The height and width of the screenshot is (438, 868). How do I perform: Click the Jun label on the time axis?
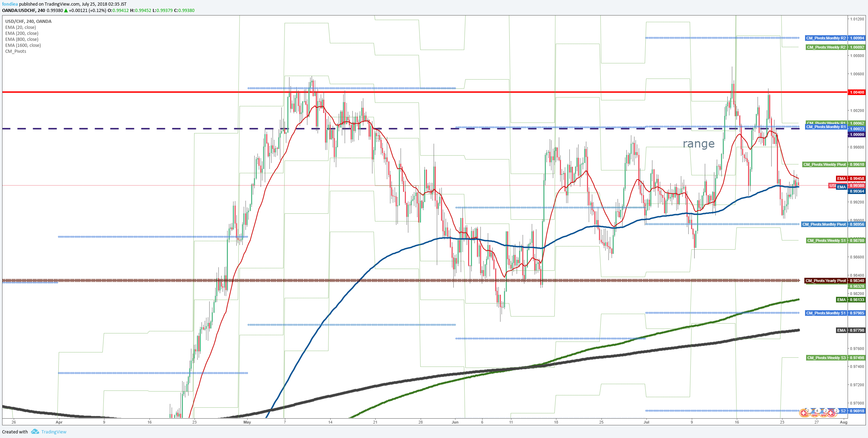point(455,422)
